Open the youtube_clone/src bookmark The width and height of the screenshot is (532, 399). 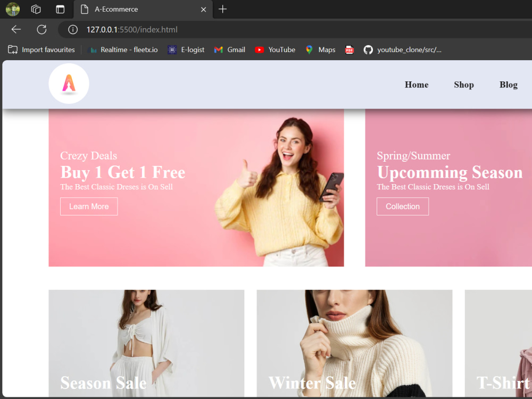(403, 49)
